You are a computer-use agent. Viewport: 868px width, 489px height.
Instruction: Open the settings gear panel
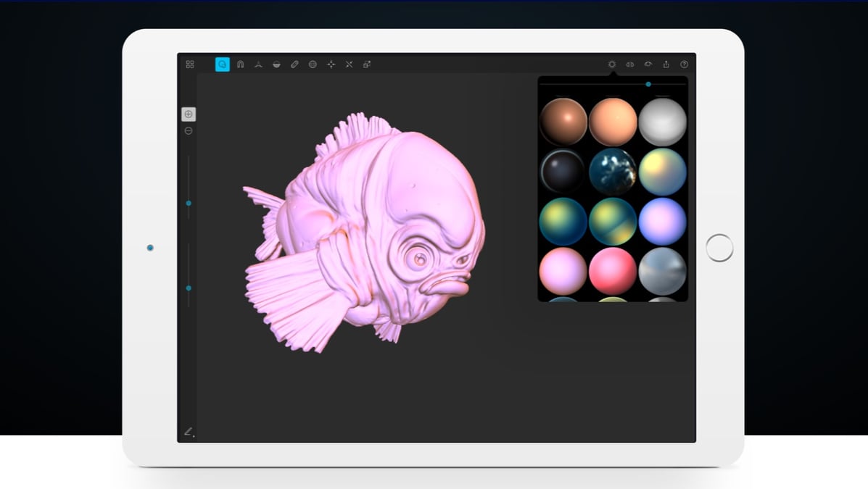[611, 64]
